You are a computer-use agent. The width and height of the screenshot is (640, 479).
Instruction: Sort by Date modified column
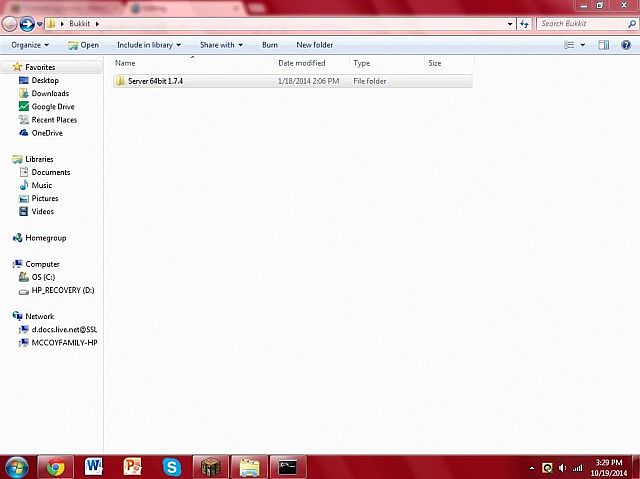(x=301, y=63)
